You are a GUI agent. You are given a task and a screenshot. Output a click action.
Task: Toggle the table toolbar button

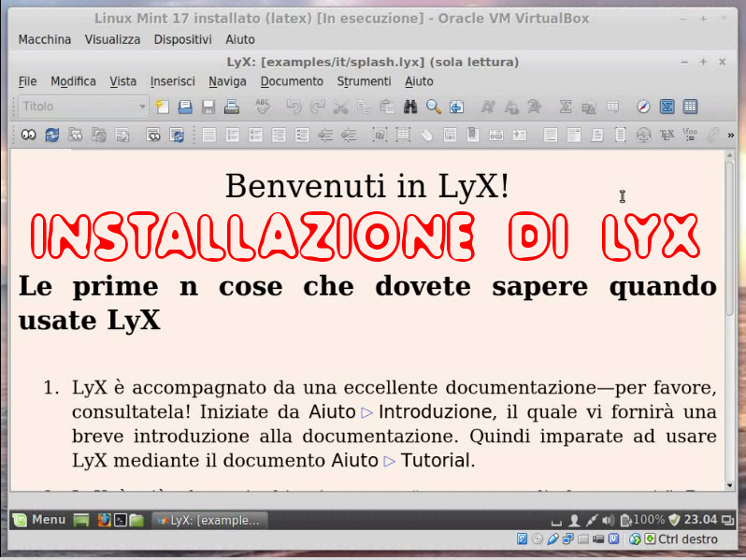690,107
